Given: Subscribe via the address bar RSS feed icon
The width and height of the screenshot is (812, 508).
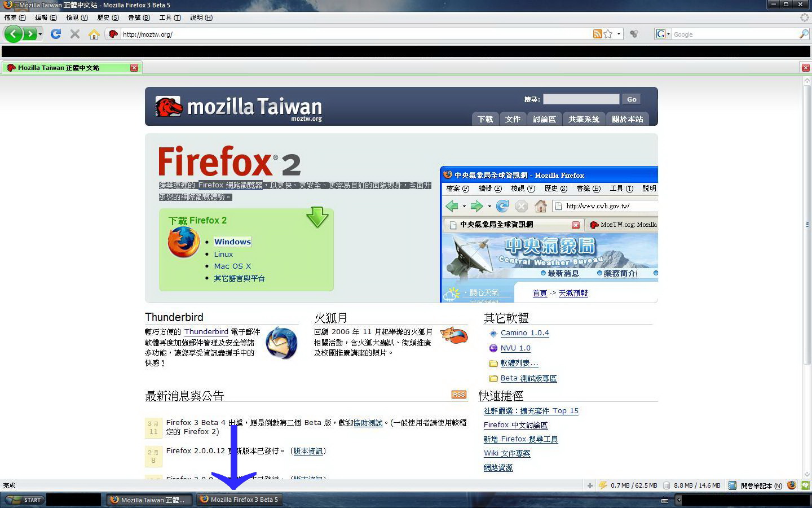Looking at the screenshot, I should (597, 34).
